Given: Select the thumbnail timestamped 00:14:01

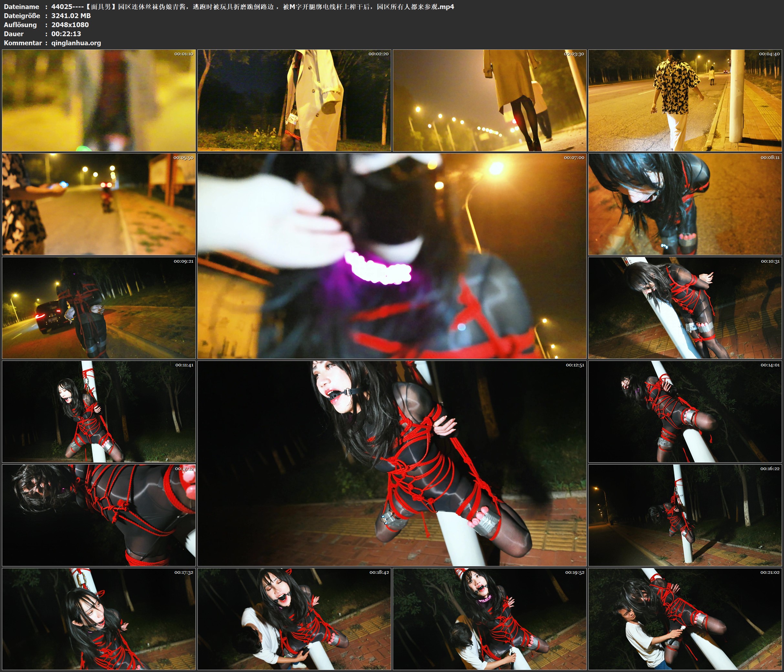Looking at the screenshot, I should (x=685, y=412).
